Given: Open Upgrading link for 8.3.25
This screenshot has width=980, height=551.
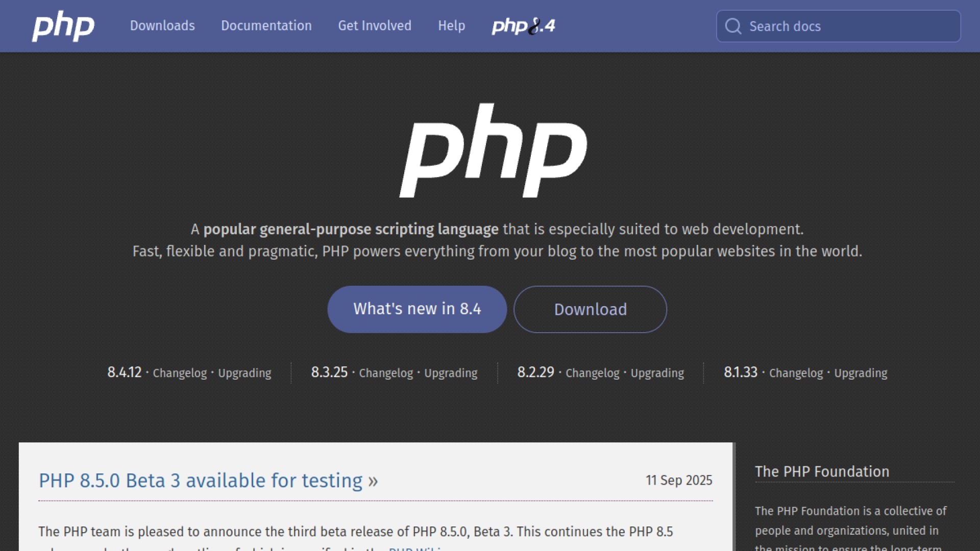Looking at the screenshot, I should click(x=451, y=373).
